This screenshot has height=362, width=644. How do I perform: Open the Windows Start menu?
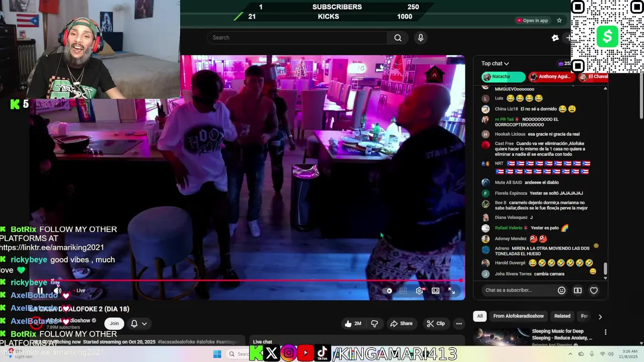point(217,354)
